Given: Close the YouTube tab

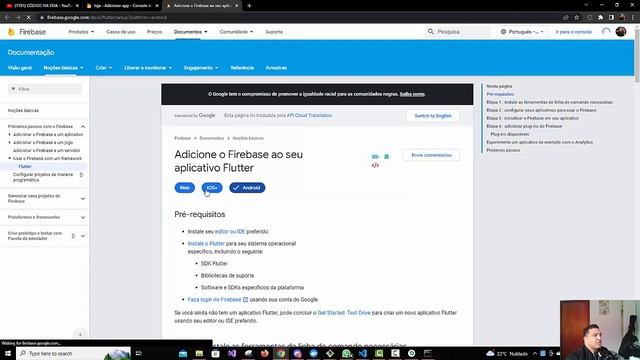Looking at the screenshot, I should click(77, 6).
